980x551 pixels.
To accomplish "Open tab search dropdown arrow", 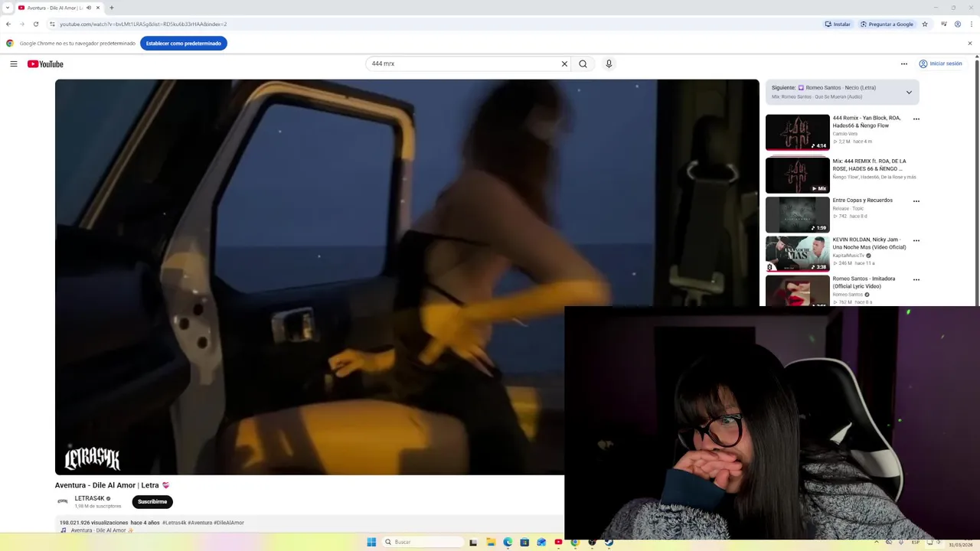I will [x=9, y=8].
